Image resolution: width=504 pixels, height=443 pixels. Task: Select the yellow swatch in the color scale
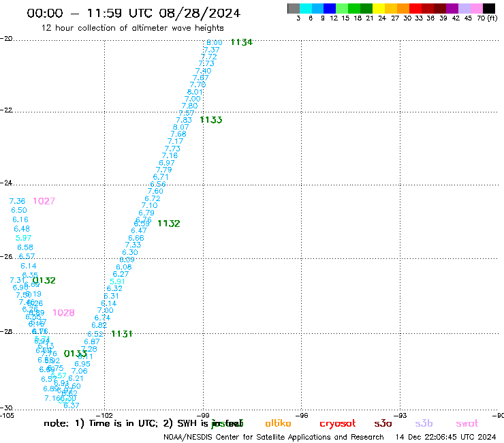pyautogui.click(x=379, y=8)
